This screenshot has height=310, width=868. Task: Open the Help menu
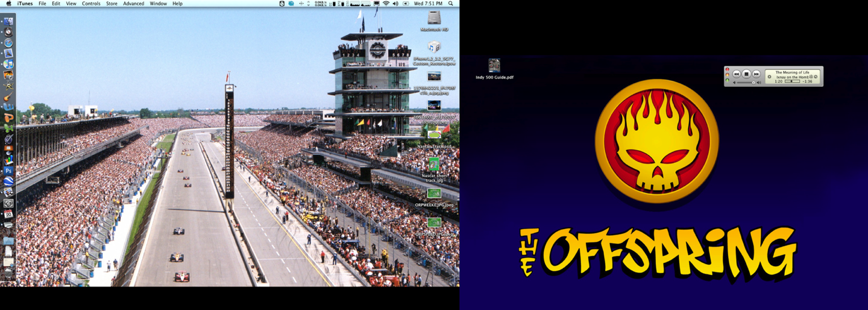(x=177, y=4)
